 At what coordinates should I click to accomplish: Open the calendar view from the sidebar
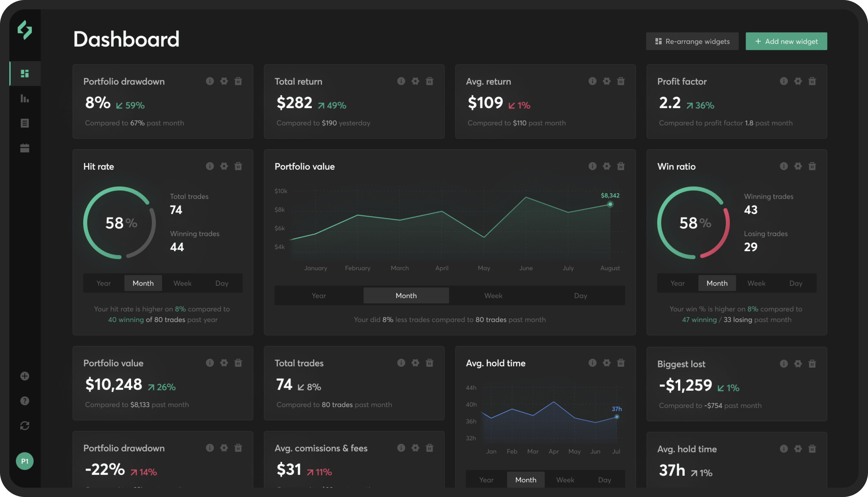[25, 148]
